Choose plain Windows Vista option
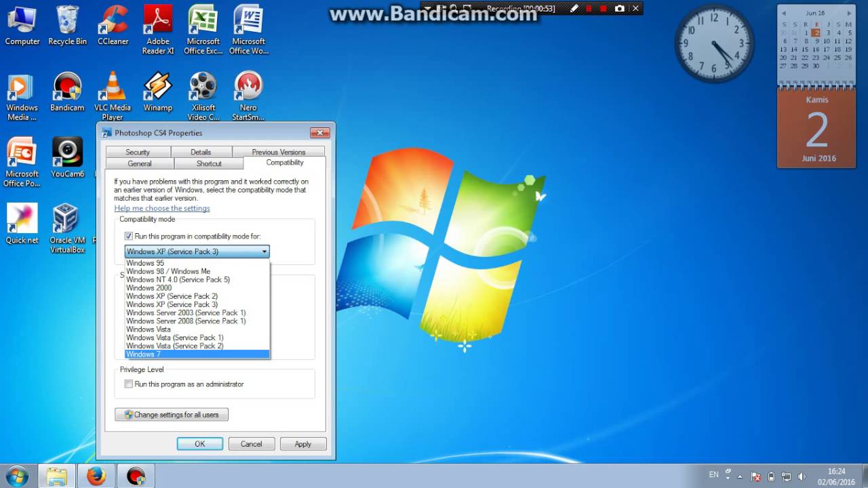Screen dimensions: 868x488 point(197,329)
